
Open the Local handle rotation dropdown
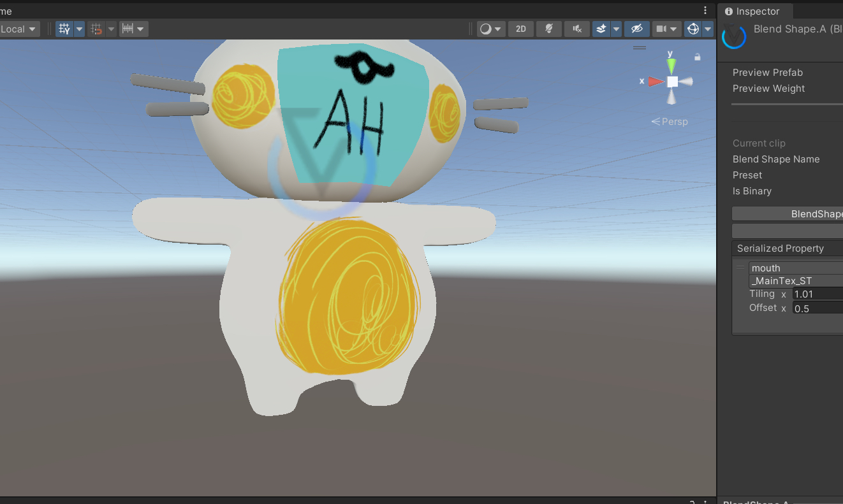click(18, 29)
